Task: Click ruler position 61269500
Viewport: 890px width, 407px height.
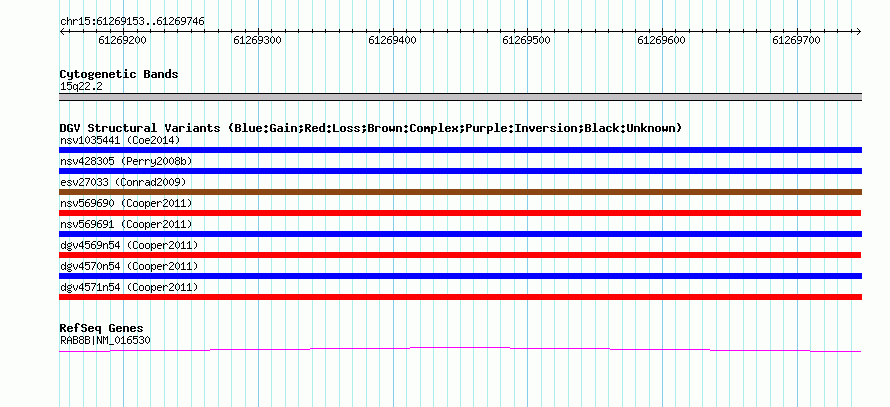Action: (x=527, y=40)
